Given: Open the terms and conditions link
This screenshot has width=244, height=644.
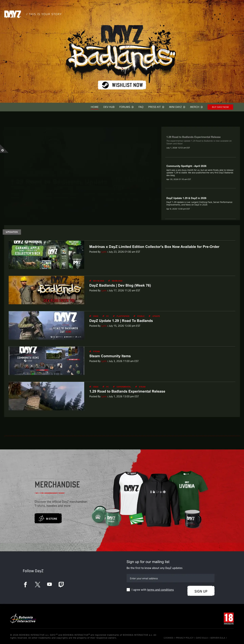Looking at the screenshot, I should pyautogui.click(x=160, y=590).
